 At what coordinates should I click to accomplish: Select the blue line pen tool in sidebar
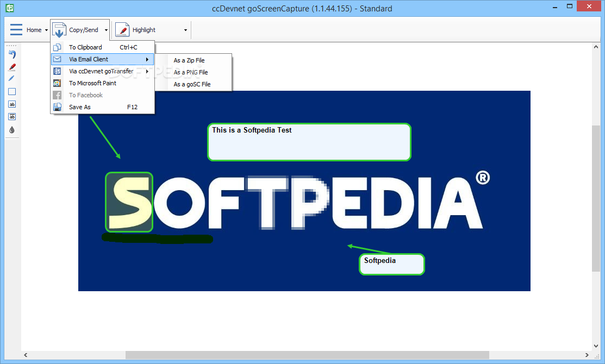tap(11, 79)
